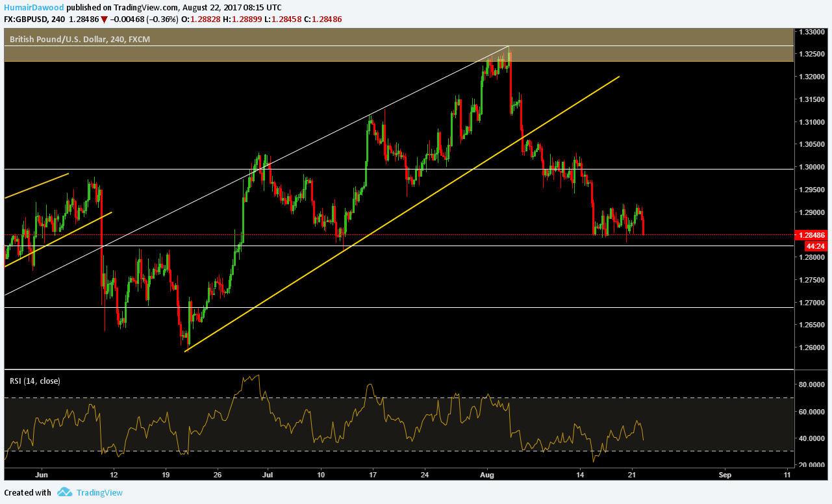Click the C:1.28486 close price value

coord(322,19)
